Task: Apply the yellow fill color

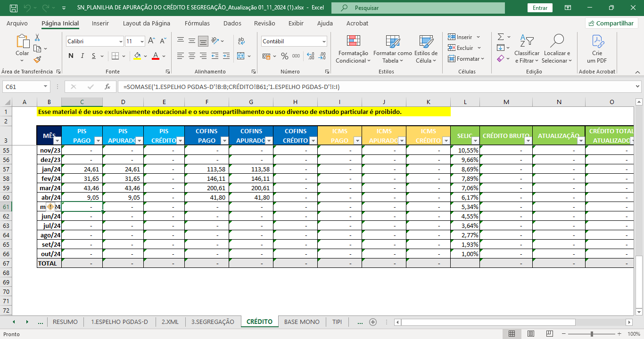Action: tap(137, 56)
